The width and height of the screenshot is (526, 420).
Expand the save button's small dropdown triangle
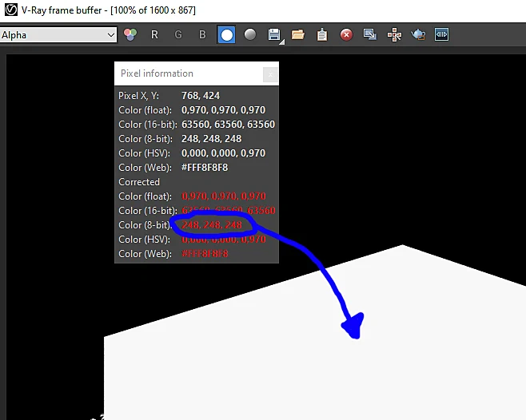(282, 42)
